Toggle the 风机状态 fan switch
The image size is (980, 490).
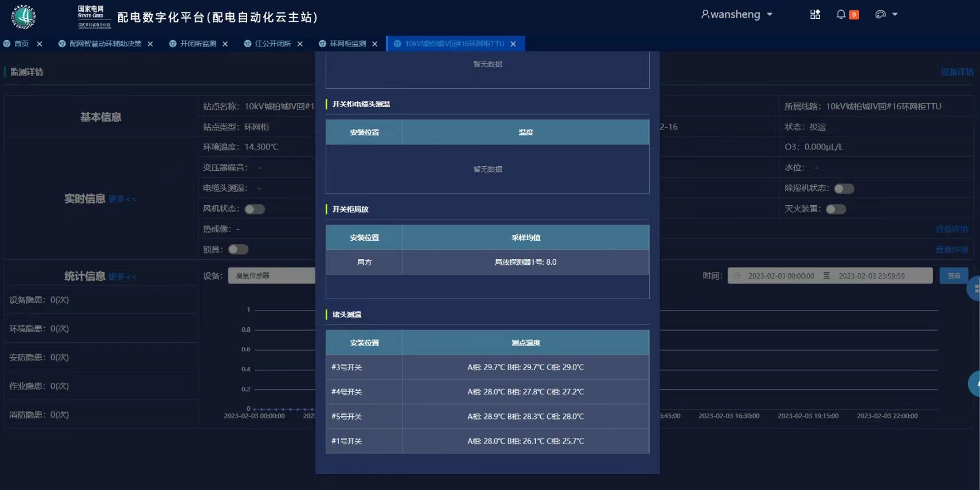pos(255,209)
